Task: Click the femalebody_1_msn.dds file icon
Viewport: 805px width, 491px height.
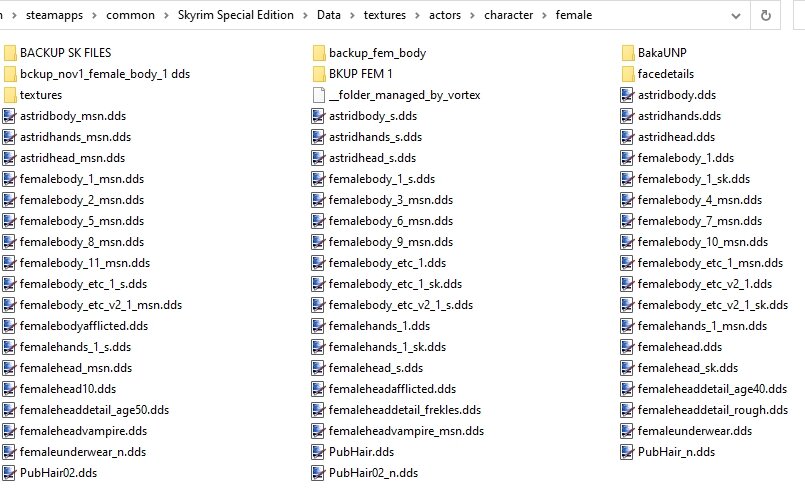Action: pyautogui.click(x=9, y=179)
